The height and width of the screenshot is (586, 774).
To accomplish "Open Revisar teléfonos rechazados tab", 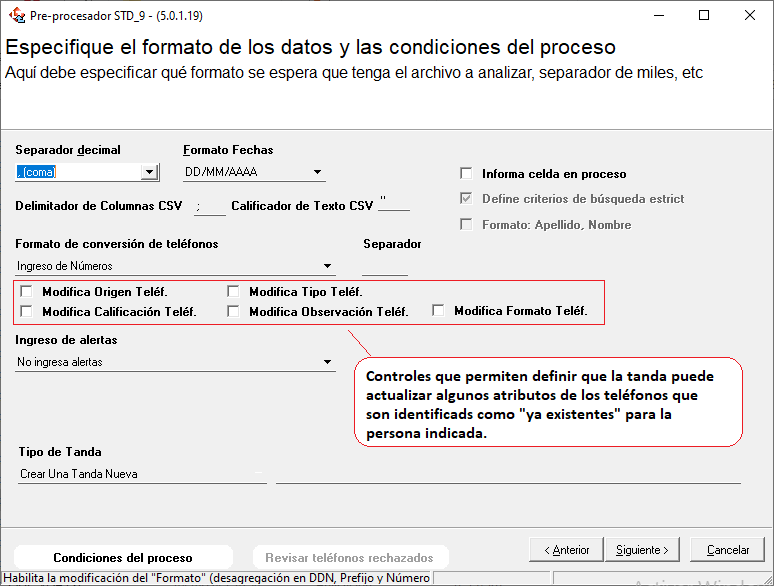I will point(349,558).
